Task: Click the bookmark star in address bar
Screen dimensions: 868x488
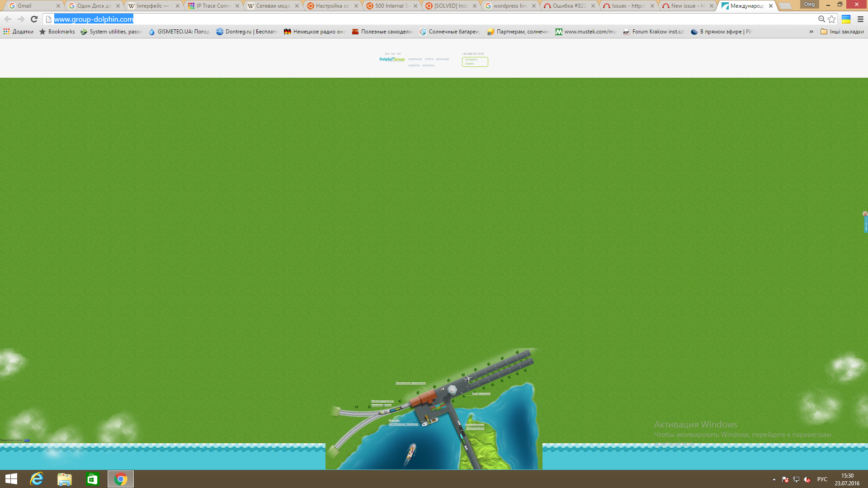Action: click(832, 19)
